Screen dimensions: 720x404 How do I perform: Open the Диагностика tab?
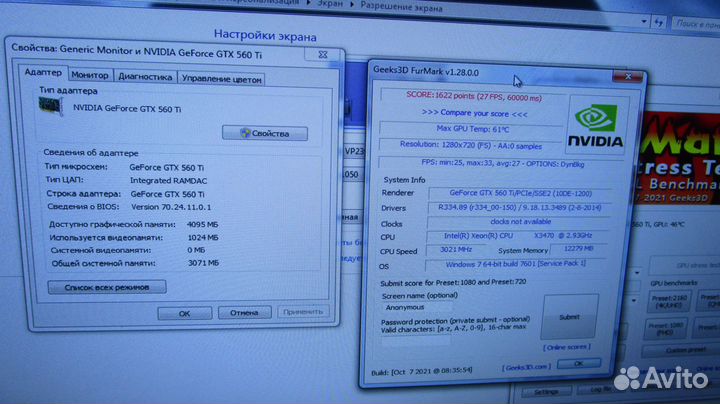[x=145, y=77]
